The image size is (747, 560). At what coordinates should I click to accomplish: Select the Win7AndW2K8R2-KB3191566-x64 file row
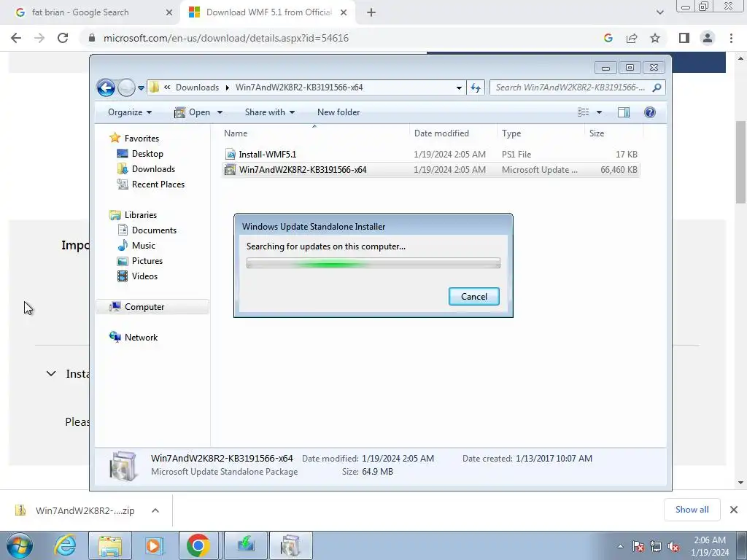tap(430, 169)
